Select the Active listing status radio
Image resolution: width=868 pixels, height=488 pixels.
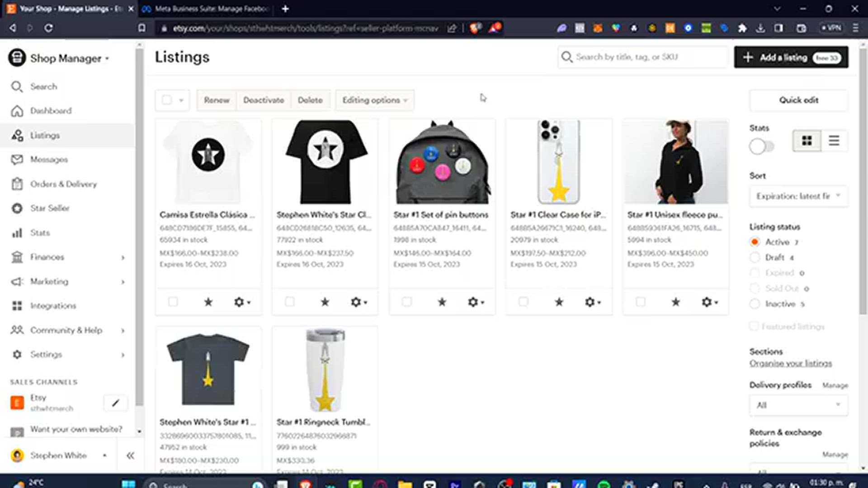pyautogui.click(x=755, y=242)
